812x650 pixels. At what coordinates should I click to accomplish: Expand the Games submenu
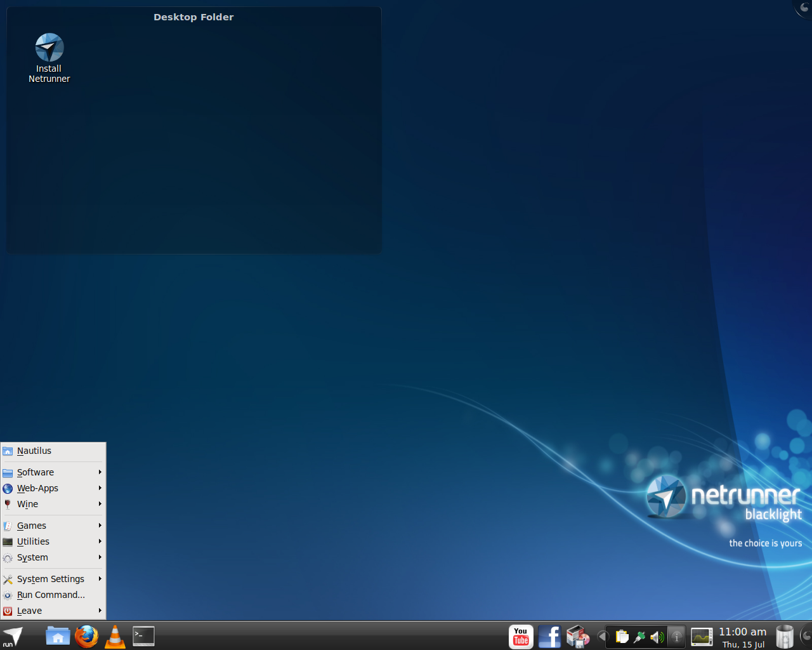[x=53, y=526]
